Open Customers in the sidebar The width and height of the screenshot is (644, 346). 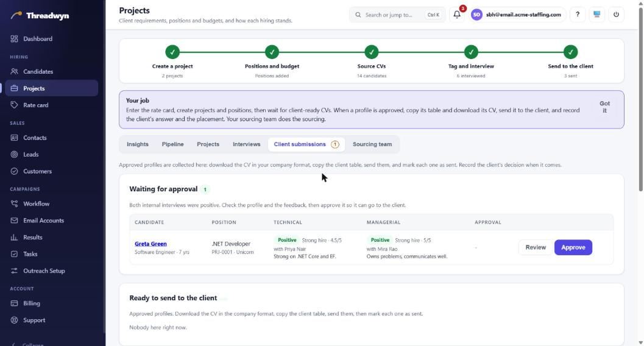[52, 171]
